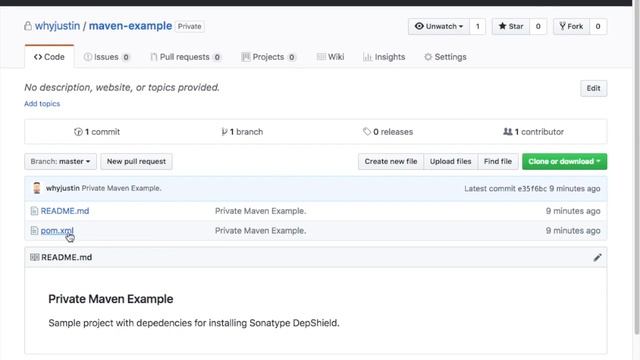The width and height of the screenshot is (640, 360).
Task: Click the Find file button
Action: click(x=498, y=161)
